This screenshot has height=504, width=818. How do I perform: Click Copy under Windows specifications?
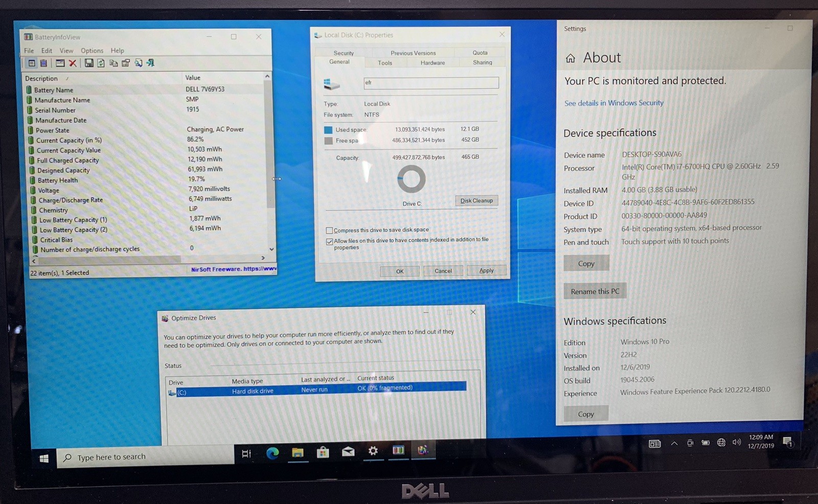[586, 414]
